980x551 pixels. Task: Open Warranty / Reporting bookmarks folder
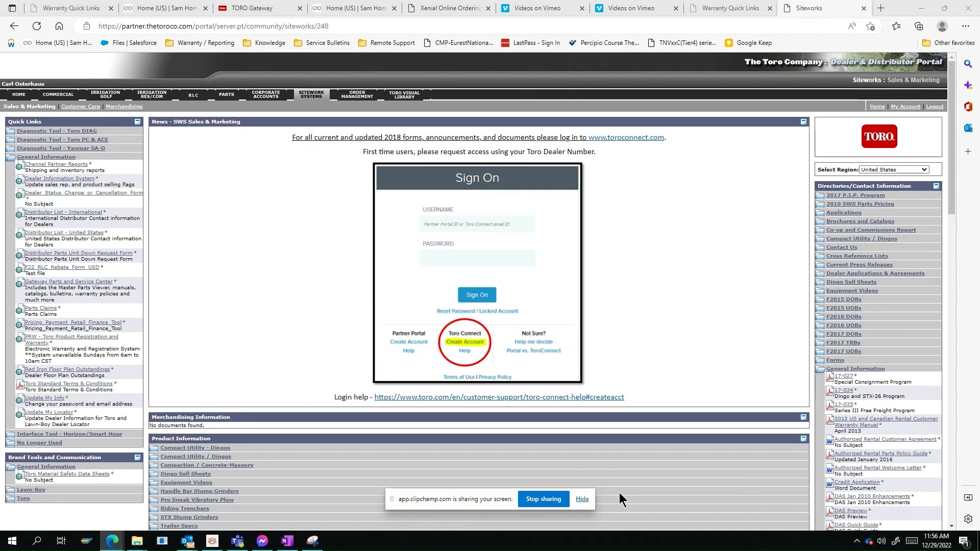click(x=200, y=43)
